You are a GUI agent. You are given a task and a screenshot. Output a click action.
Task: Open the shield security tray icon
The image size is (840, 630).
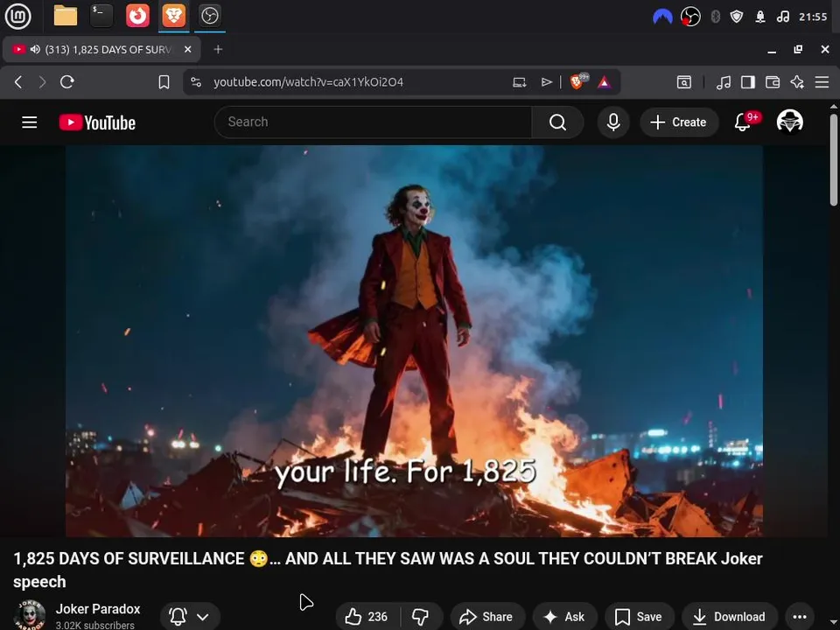tap(737, 17)
